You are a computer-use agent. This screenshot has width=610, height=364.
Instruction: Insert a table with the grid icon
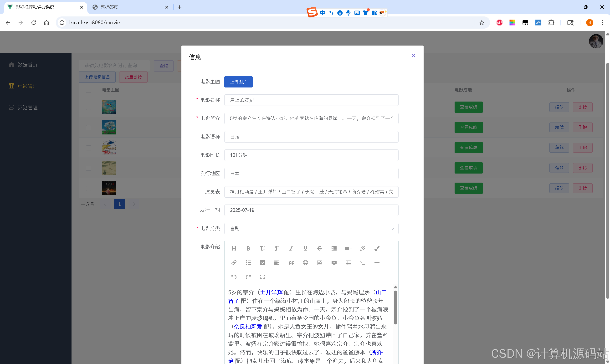(348, 263)
